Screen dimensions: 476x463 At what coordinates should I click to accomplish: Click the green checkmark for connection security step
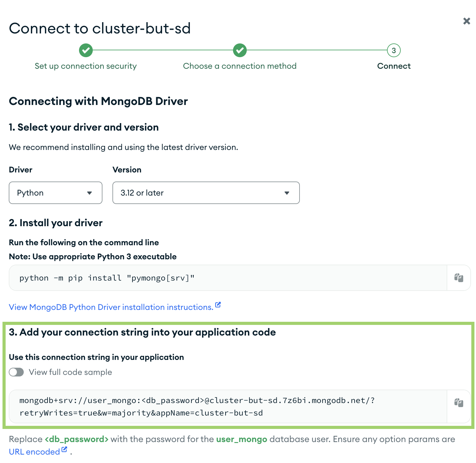(86, 50)
